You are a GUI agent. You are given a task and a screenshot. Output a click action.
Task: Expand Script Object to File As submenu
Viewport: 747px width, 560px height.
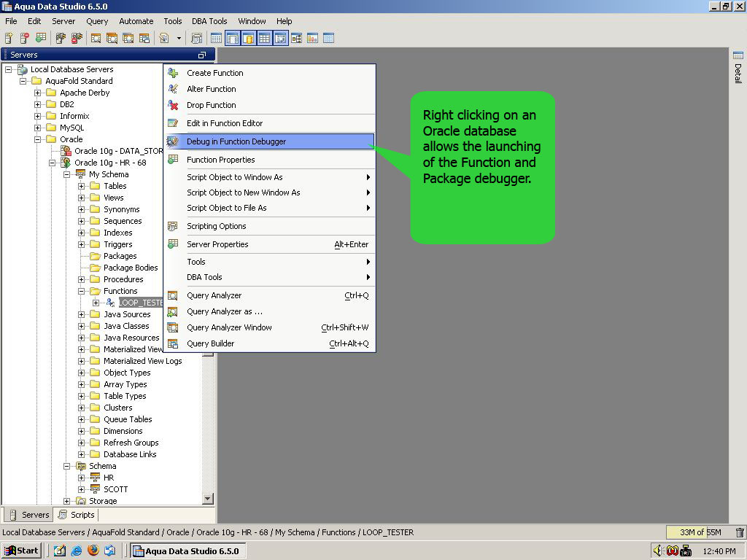270,208
